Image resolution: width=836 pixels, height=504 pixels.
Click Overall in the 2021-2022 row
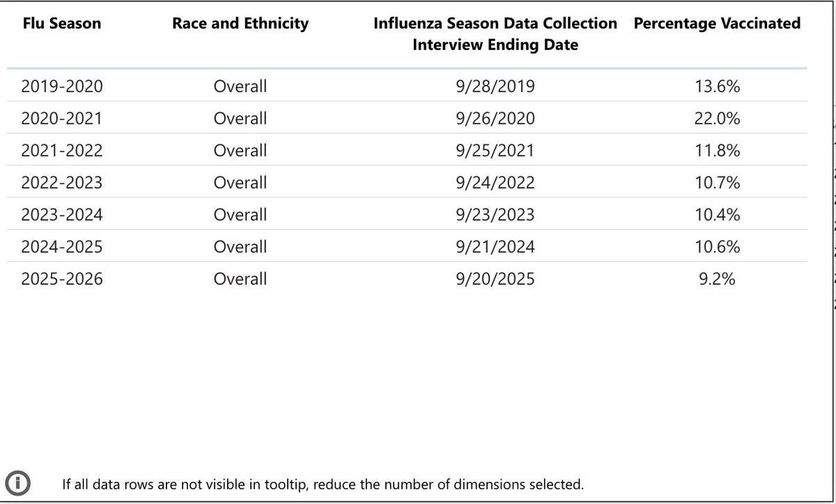click(x=240, y=150)
